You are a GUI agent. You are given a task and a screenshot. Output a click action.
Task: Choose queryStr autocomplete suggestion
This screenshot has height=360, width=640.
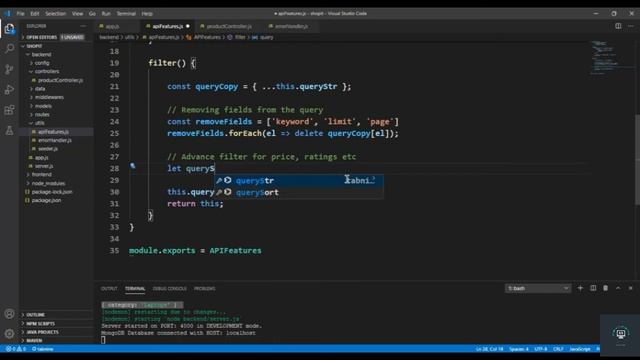pos(299,180)
